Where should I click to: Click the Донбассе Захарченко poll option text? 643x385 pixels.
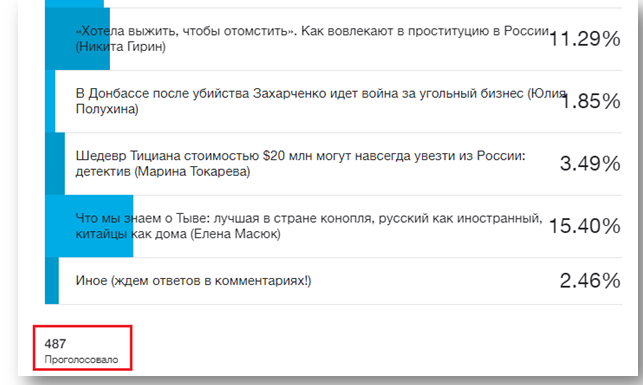321,101
